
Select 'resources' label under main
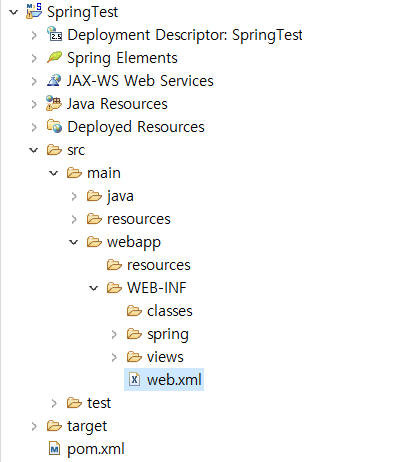pyautogui.click(x=138, y=219)
